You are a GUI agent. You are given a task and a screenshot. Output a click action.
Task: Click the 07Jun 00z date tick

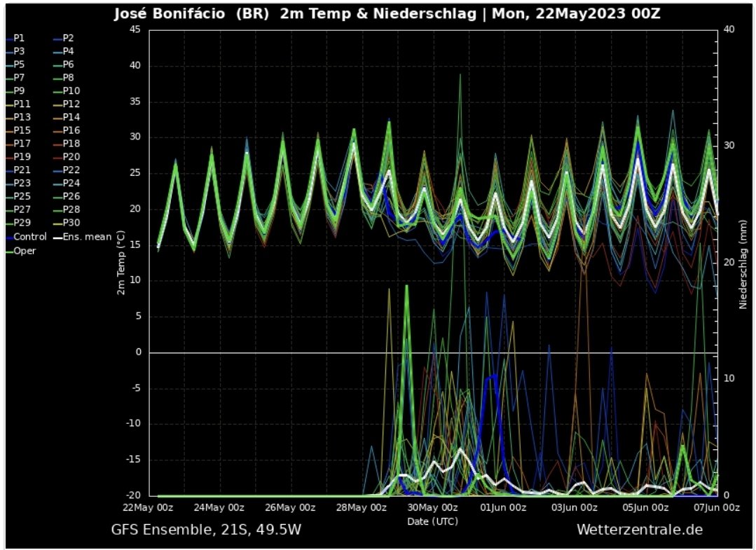(x=716, y=508)
